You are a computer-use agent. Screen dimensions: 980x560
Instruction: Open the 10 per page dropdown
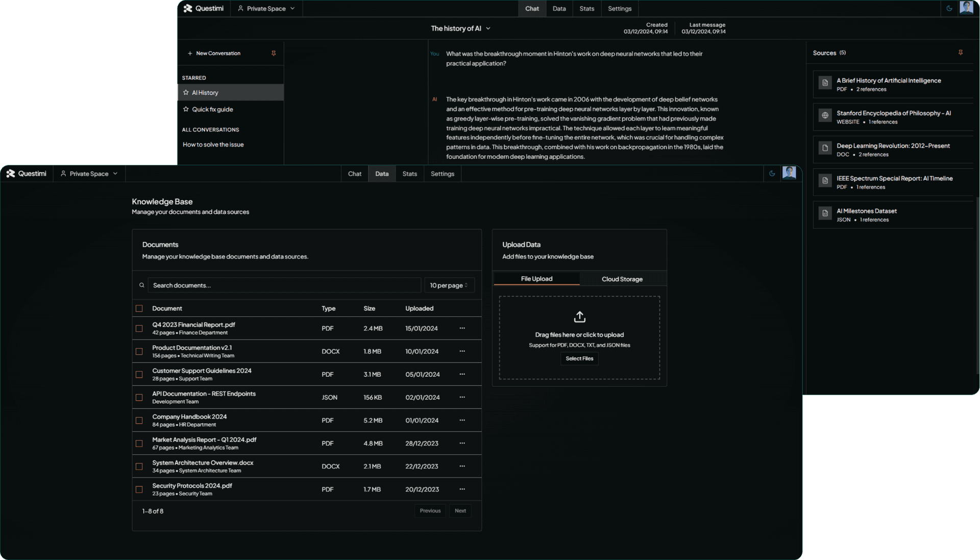[449, 285]
